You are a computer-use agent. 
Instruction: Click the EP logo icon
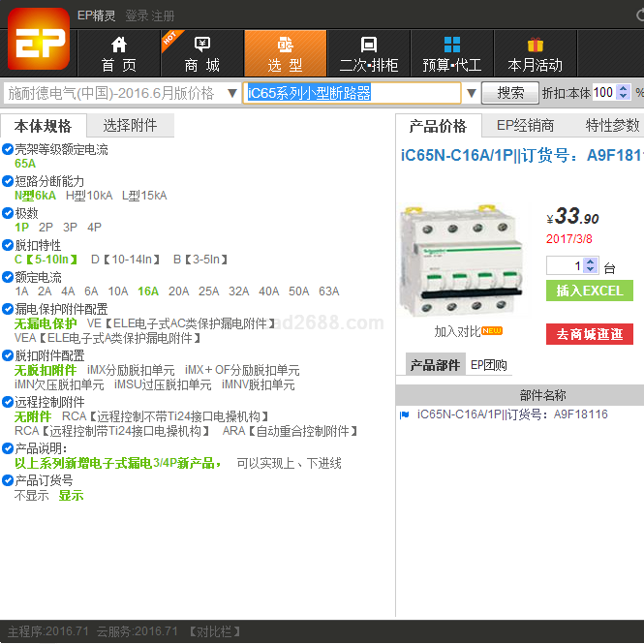click(37, 40)
